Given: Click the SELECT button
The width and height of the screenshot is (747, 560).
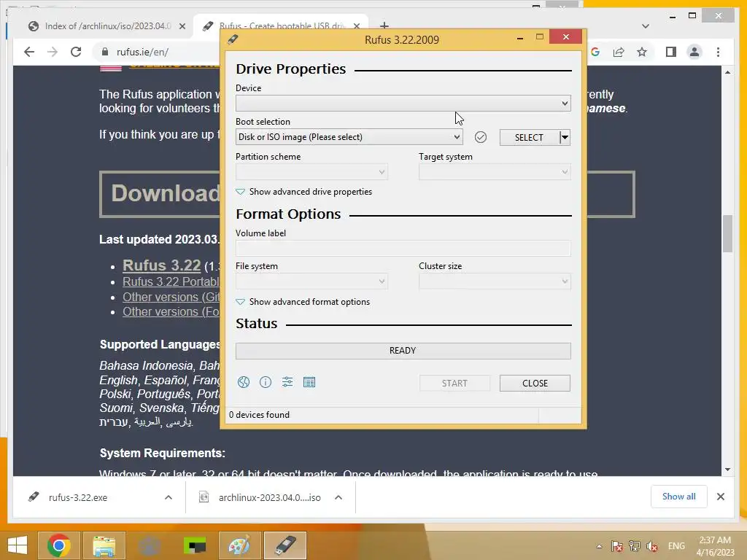Looking at the screenshot, I should (530, 138).
